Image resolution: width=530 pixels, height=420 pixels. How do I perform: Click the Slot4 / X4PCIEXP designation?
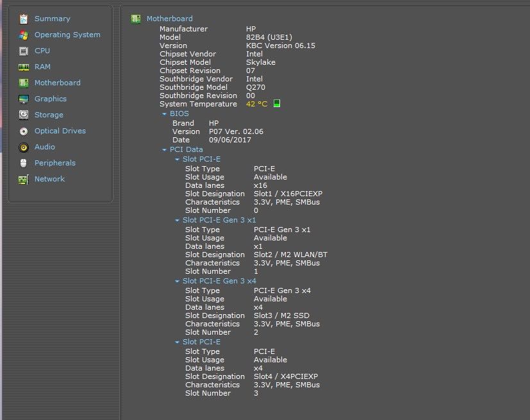(286, 376)
